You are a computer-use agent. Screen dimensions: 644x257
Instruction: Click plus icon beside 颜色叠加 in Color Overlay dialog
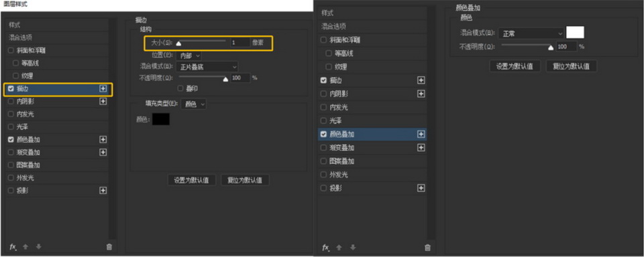[421, 134]
